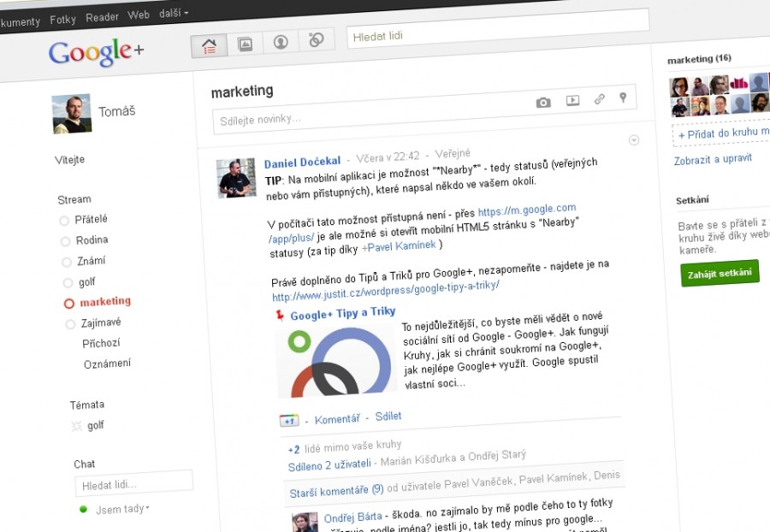Screen dimensions: 770x532
Task: Click the green chat status dot
Action: pyautogui.click(x=84, y=510)
